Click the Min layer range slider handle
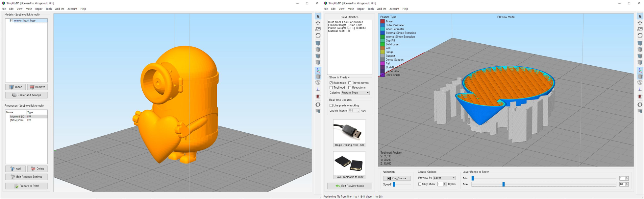Viewport: 644px width, 199px height. (x=473, y=178)
